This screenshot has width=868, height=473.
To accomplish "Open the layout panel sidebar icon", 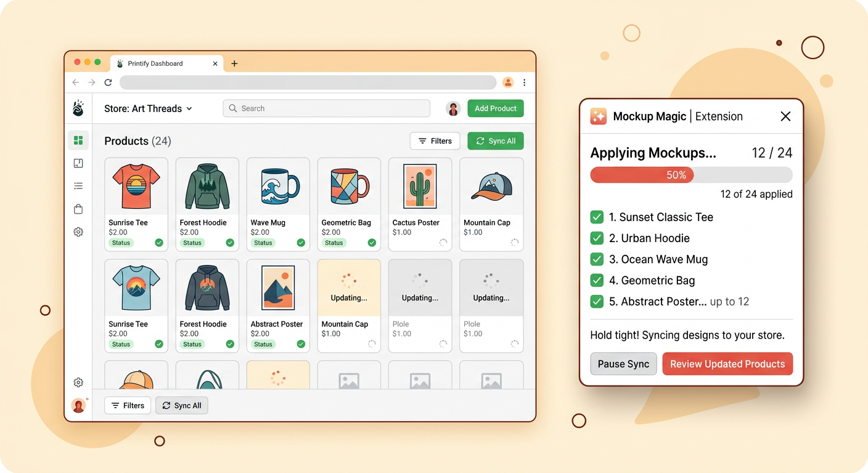I will point(78,163).
